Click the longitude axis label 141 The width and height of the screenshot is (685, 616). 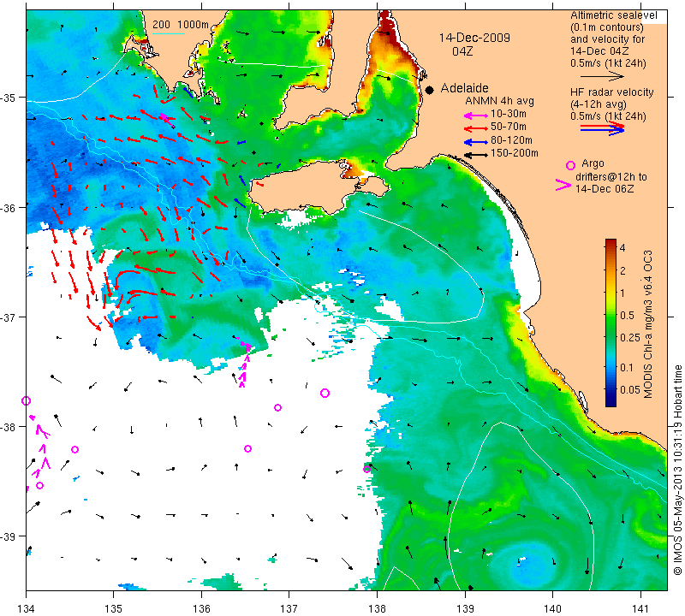click(640, 607)
